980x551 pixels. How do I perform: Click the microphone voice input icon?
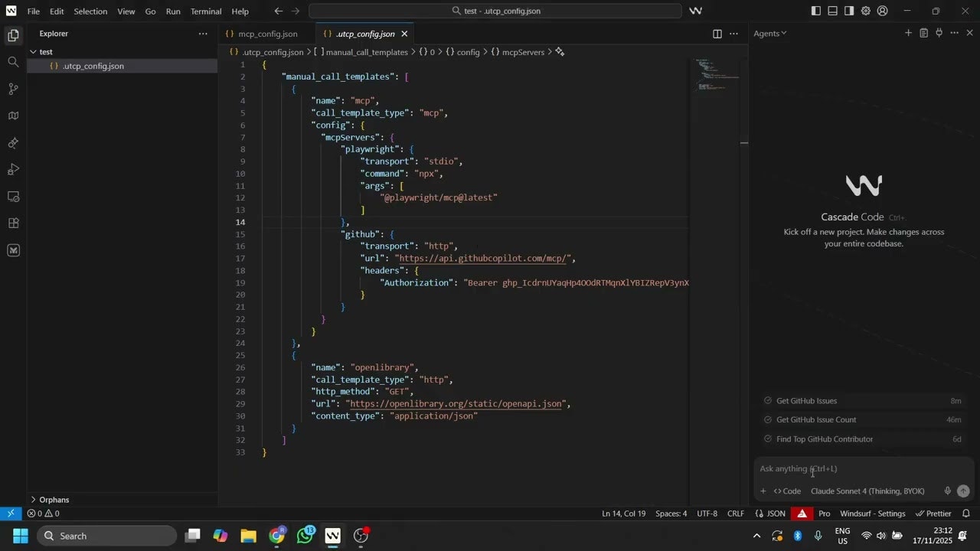pyautogui.click(x=947, y=491)
